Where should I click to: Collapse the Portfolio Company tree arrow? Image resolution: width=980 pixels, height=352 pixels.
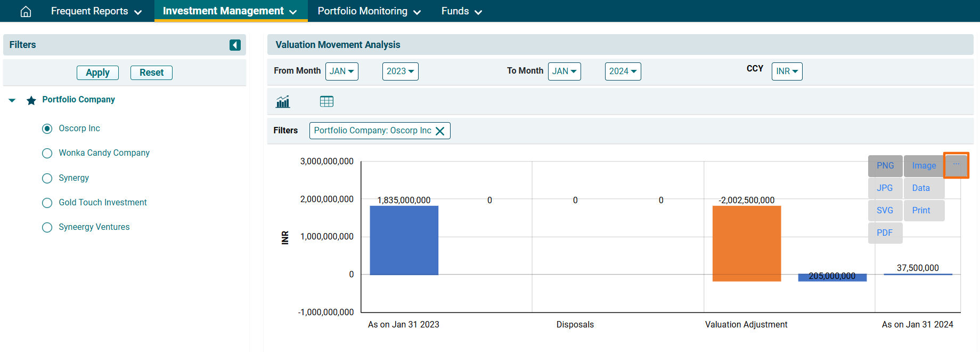(12, 100)
